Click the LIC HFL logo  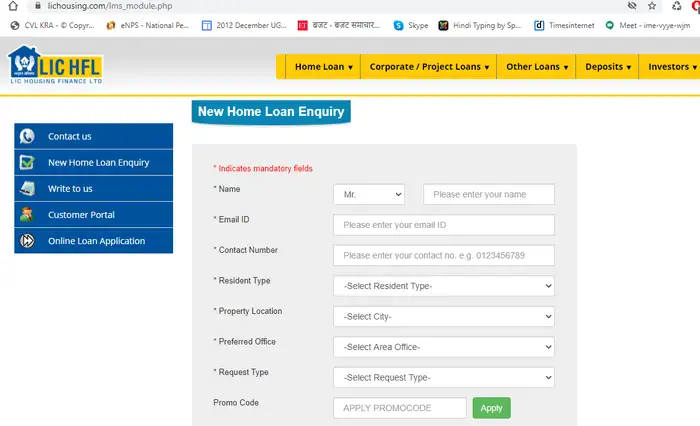point(56,67)
